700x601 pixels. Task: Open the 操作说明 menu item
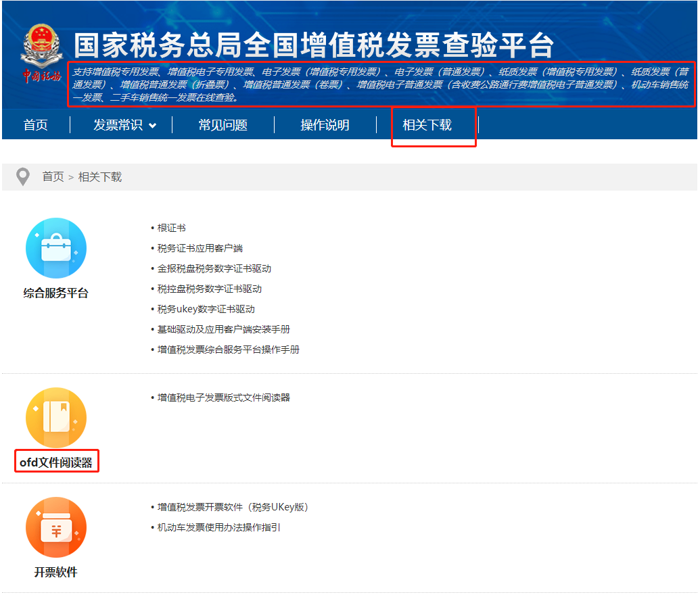tap(325, 125)
